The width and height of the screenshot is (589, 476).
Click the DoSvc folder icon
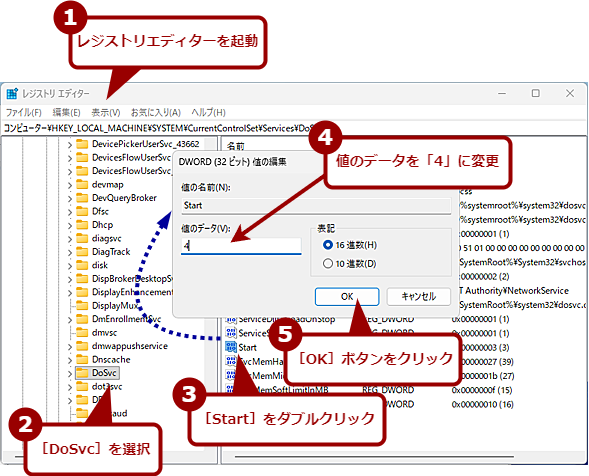click(82, 373)
